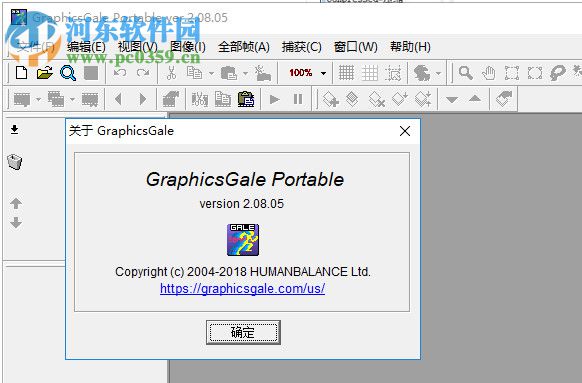Open the Copy options dropdown arrow
Viewport: 582px width, 383px height.
[x=211, y=73]
